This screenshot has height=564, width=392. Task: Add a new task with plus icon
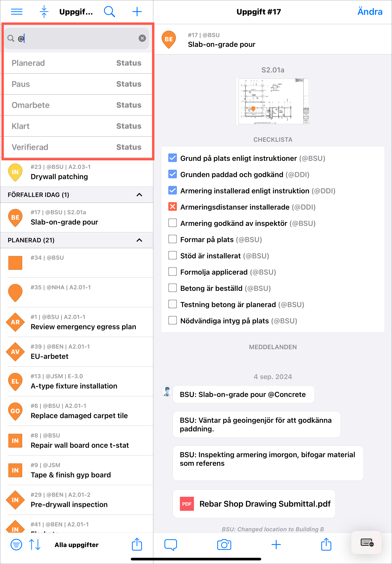coord(137,11)
